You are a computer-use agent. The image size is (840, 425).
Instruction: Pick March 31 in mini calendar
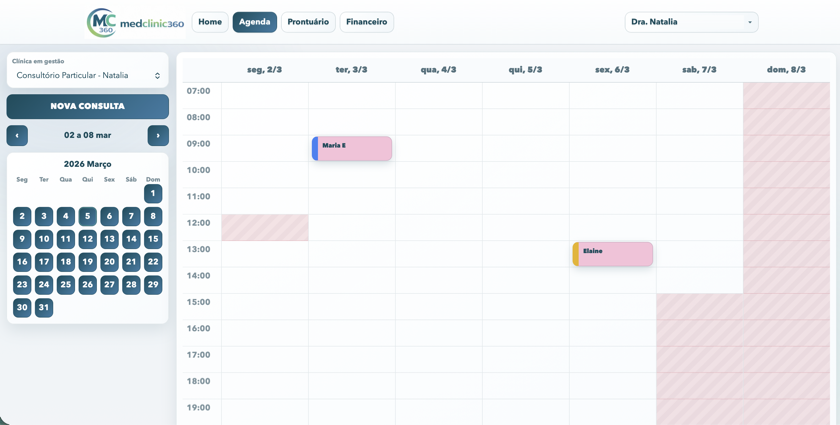(x=44, y=308)
